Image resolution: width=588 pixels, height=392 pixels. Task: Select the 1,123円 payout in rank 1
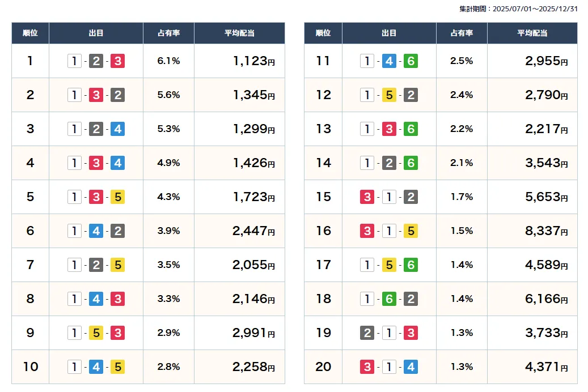253,61
